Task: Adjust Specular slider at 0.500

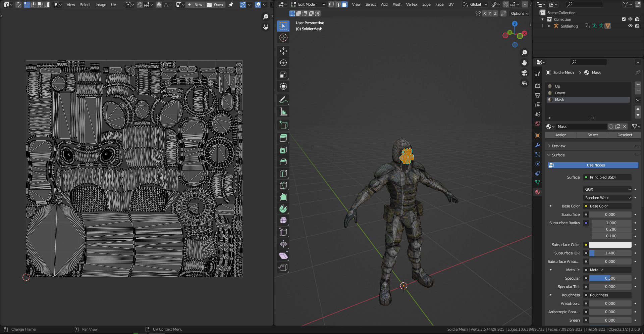Action: click(x=610, y=278)
